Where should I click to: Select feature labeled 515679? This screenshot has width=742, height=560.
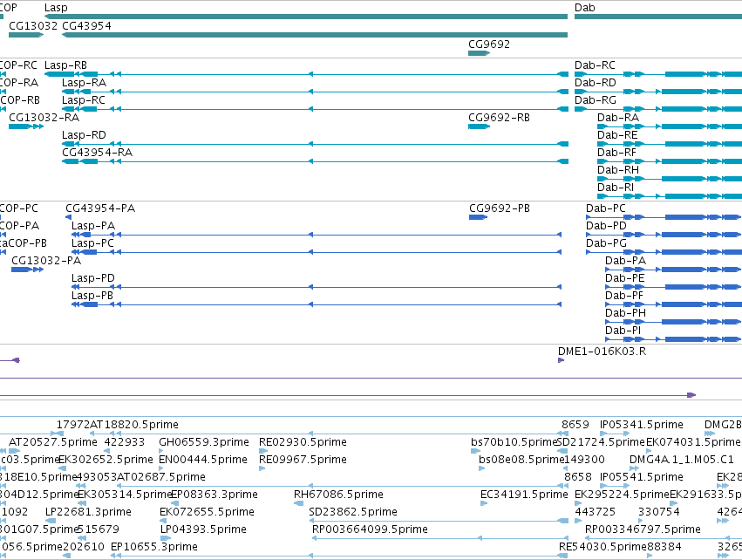point(98,529)
